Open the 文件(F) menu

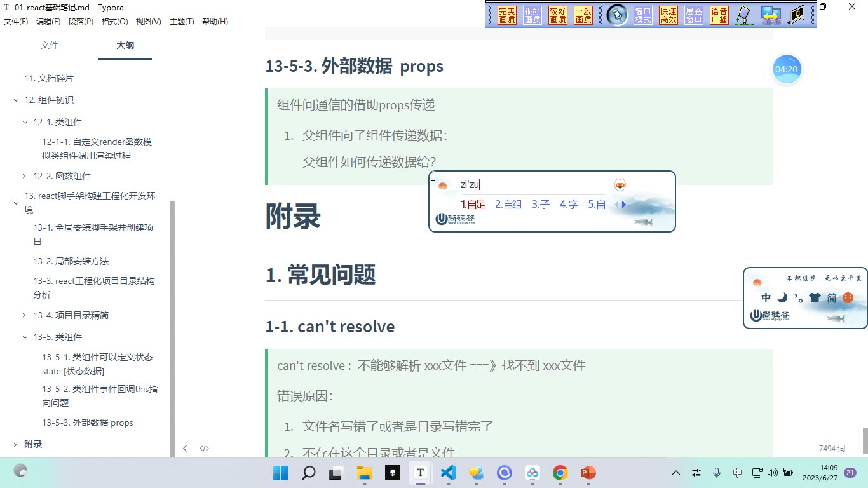(16, 21)
